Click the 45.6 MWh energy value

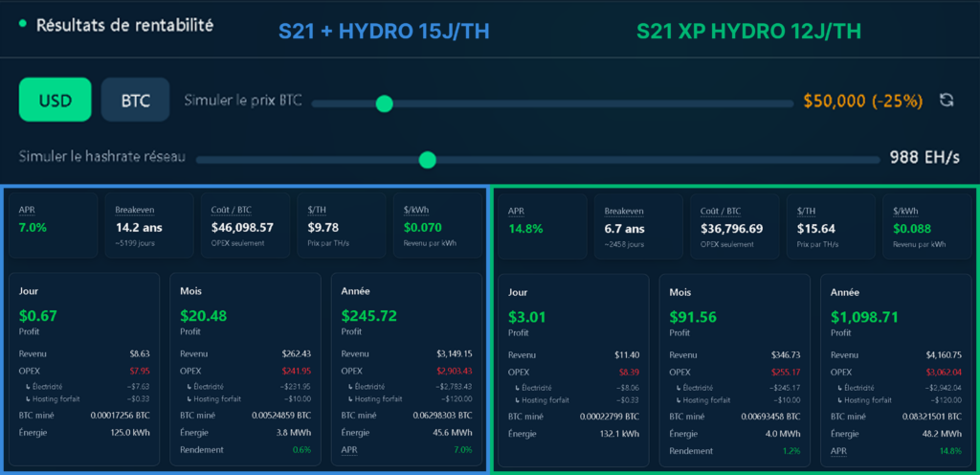click(x=455, y=433)
